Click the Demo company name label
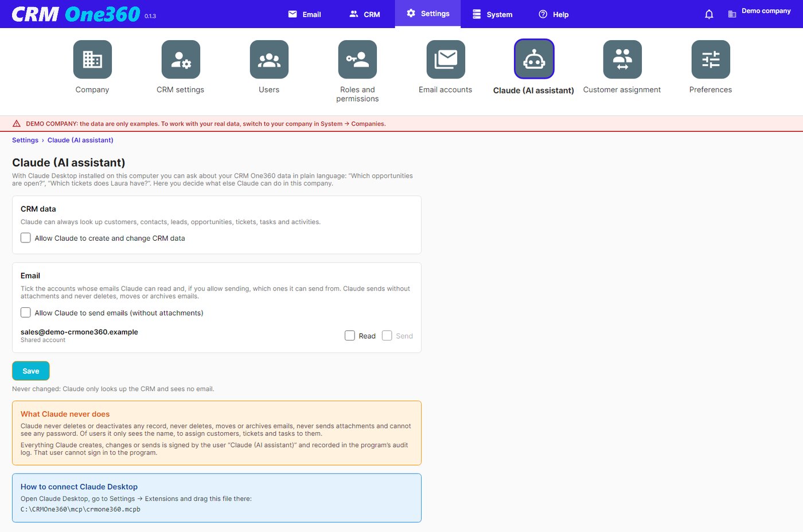Image resolution: width=803 pixels, height=532 pixels. click(x=766, y=11)
